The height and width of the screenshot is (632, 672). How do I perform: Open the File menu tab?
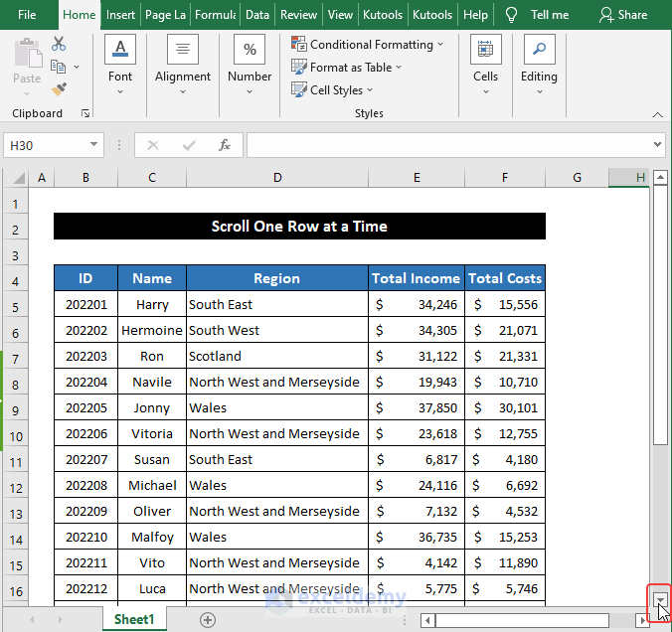[x=27, y=15]
